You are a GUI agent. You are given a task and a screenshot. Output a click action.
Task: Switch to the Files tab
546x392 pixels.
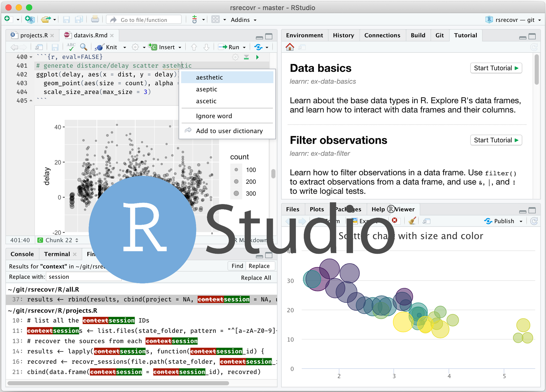click(x=292, y=209)
